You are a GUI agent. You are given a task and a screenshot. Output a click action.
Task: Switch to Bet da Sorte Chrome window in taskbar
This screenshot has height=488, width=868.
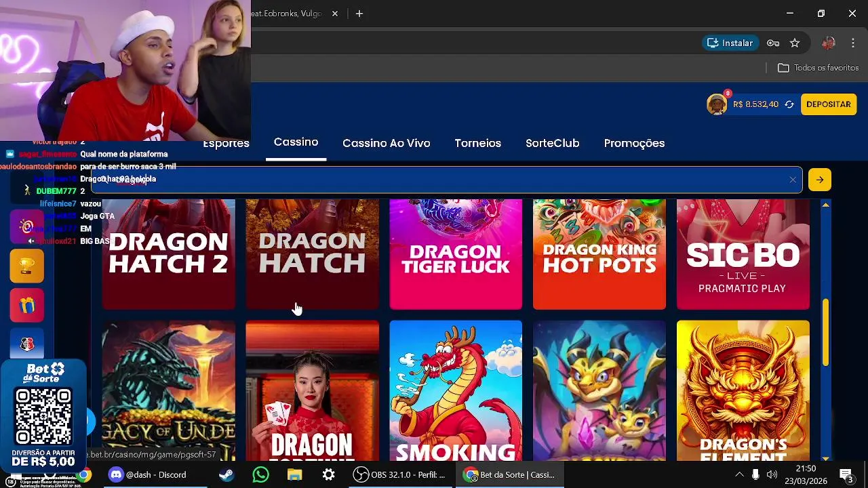pos(509,475)
